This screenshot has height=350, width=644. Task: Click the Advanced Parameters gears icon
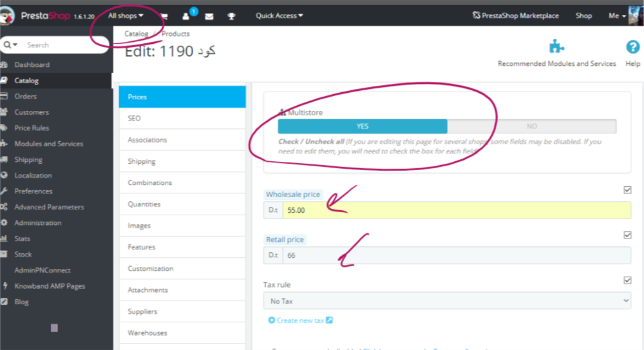click(x=4, y=207)
